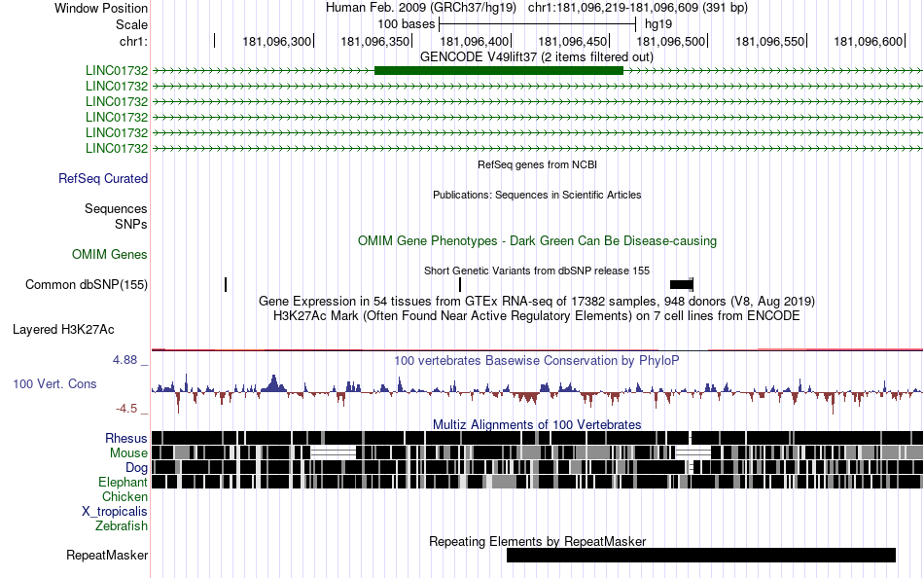924x578 pixels.
Task: Click the Sequences SNPs track label
Action: coord(116,216)
